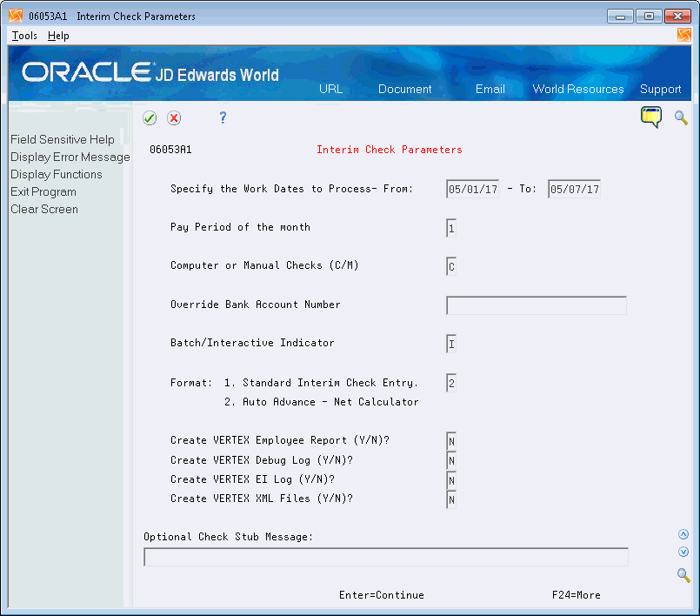This screenshot has width=700, height=616.
Task: Click the bottom-right magnifier icon
Action: [x=683, y=575]
